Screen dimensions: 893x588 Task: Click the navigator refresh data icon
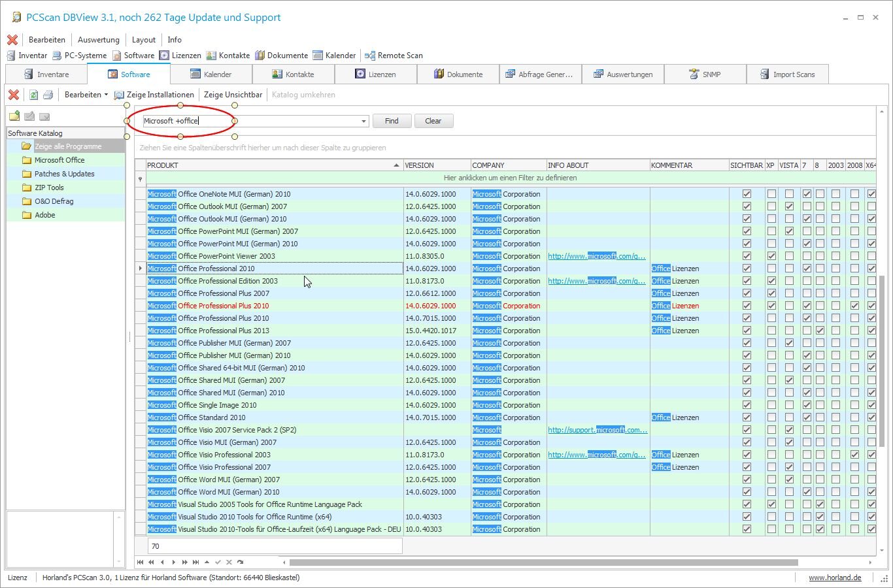(240, 562)
